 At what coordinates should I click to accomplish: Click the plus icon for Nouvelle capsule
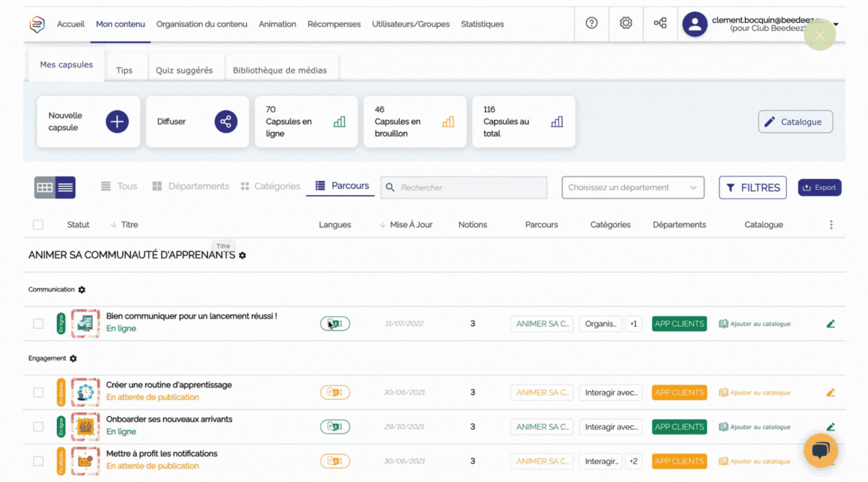pyautogui.click(x=117, y=122)
